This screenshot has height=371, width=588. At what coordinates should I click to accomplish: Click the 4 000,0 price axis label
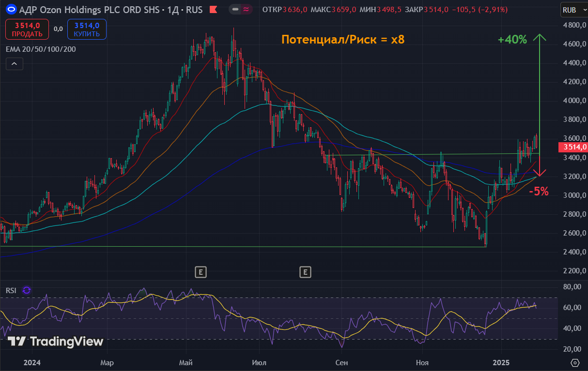[x=575, y=101]
